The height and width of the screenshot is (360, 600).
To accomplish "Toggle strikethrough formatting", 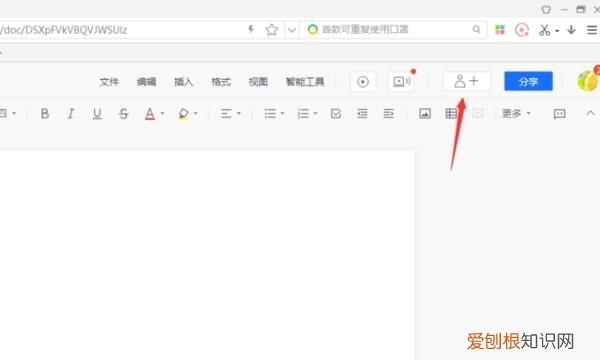I will (x=123, y=114).
